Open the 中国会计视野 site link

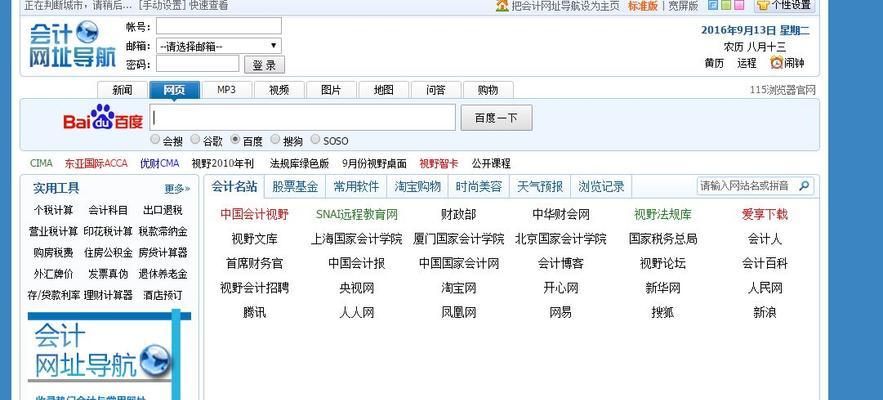[255, 214]
